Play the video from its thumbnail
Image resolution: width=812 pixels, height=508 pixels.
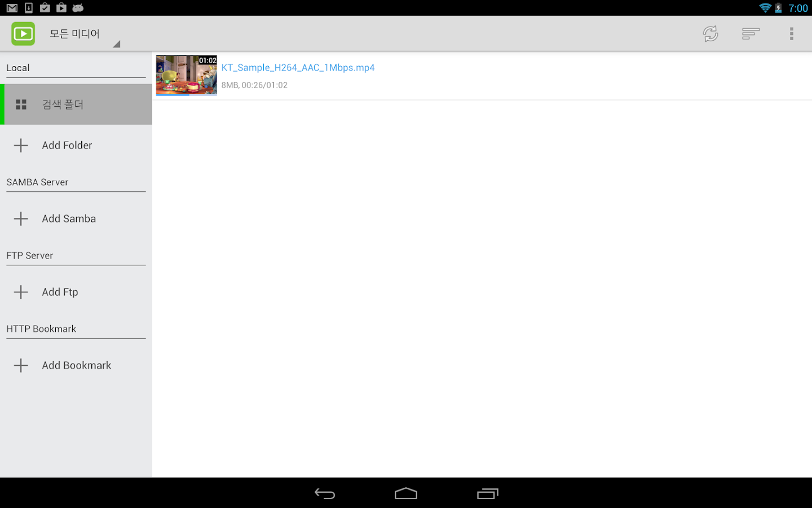(x=186, y=75)
